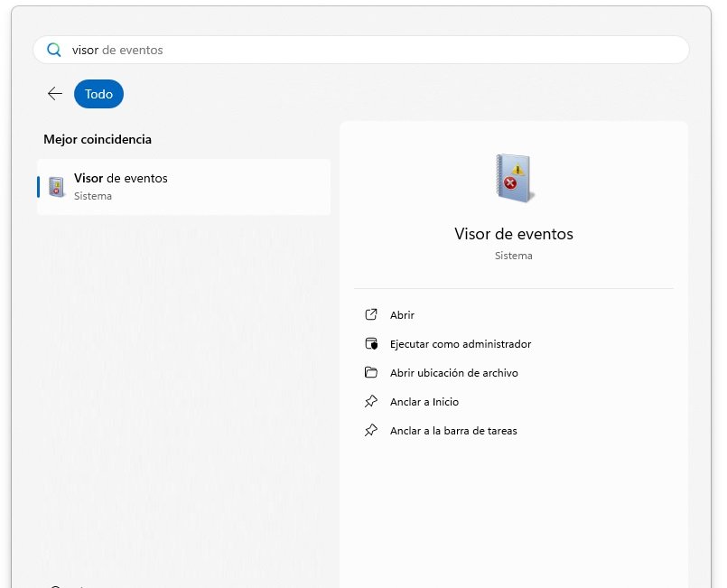The image size is (727, 588).
Task: Click the folder icon for file location
Action: tap(371, 372)
